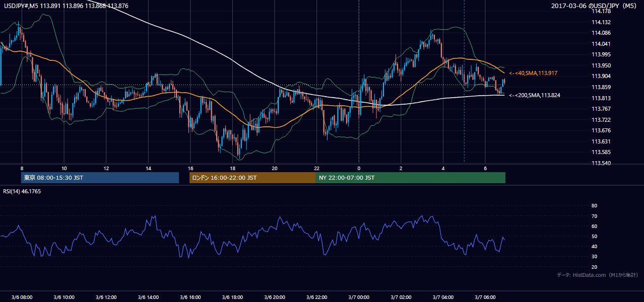
Task: Click the 3/6 18:00 date label
Action: (x=232, y=297)
